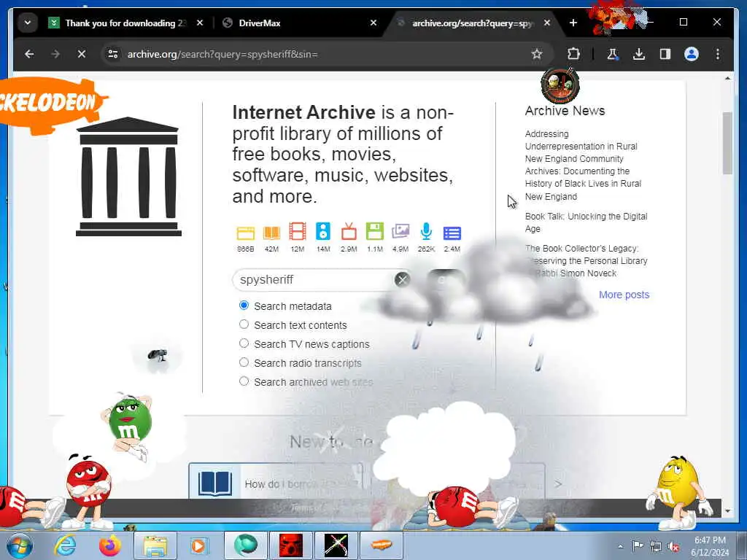The image size is (747, 560).
Task: Open the Collections list icon (2.4M)
Action: (x=452, y=233)
